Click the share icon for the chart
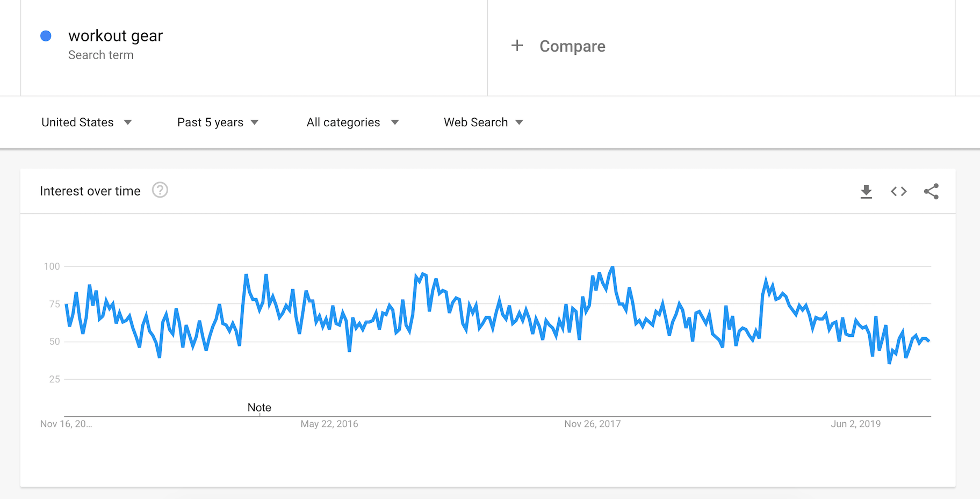The image size is (980, 499). click(931, 191)
